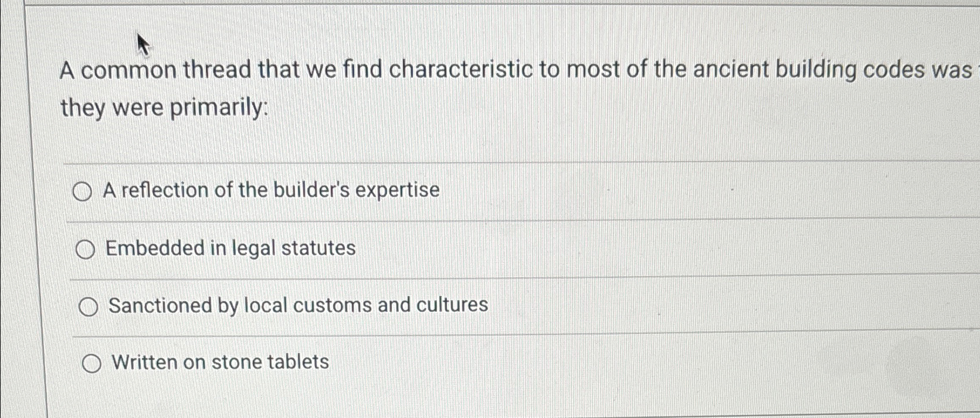Click the divider line above the first option
The image size is (980, 418).
point(469,163)
